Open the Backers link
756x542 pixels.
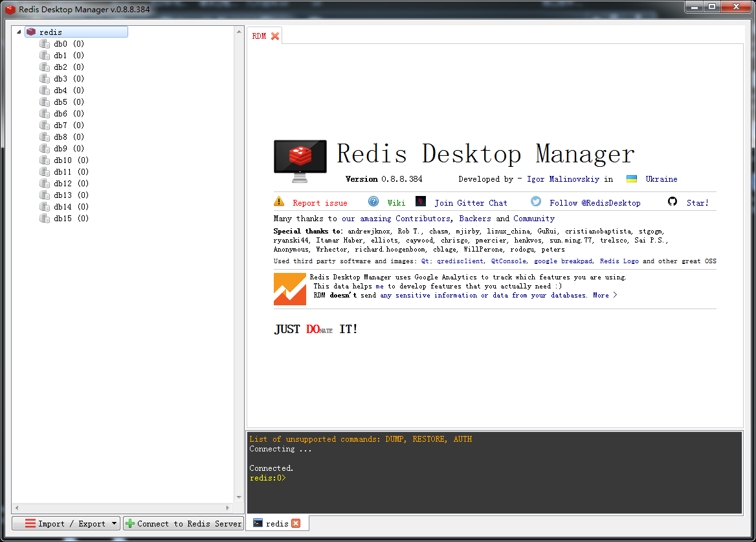(x=475, y=219)
